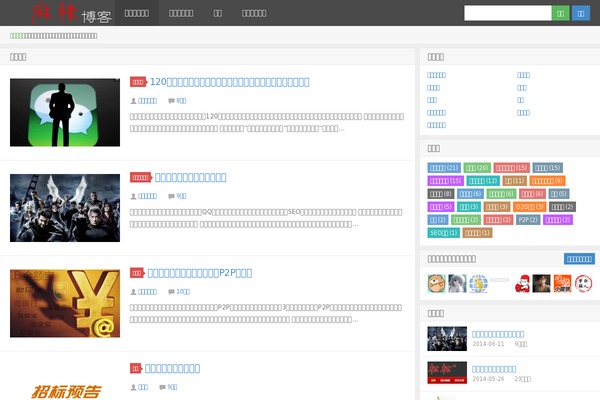
Task: Select the teal tag with count (3)
Action: point(469,207)
